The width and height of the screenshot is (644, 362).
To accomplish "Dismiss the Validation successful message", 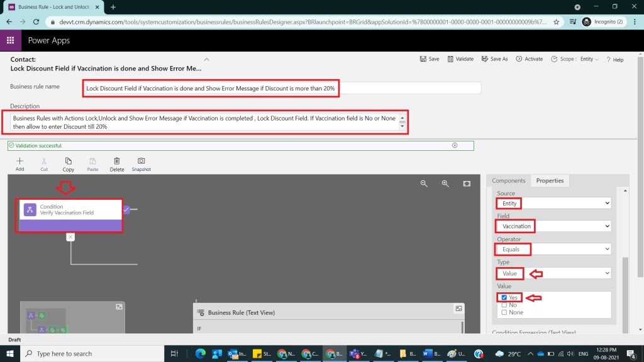I will pyautogui.click(x=455, y=145).
